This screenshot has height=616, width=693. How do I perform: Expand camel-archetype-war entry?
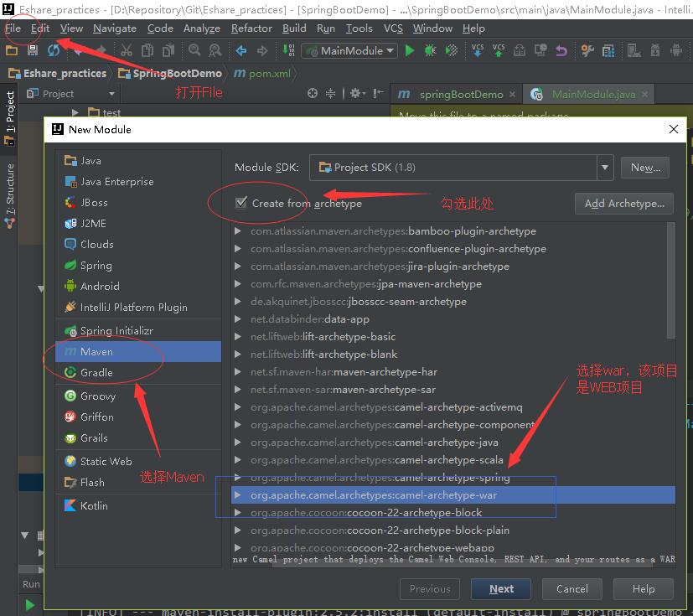point(238,495)
